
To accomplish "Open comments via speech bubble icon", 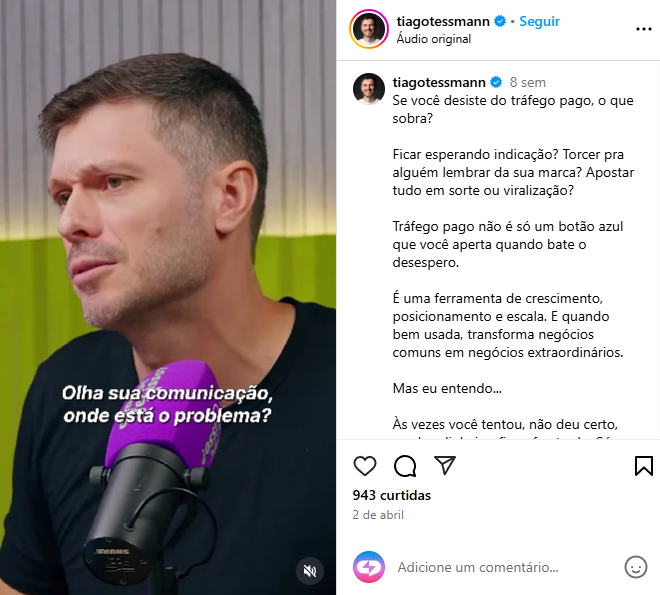I will point(405,466).
